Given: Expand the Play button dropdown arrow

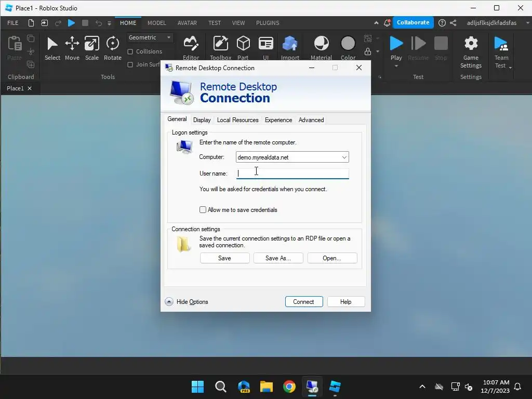Looking at the screenshot, I should click(396, 66).
